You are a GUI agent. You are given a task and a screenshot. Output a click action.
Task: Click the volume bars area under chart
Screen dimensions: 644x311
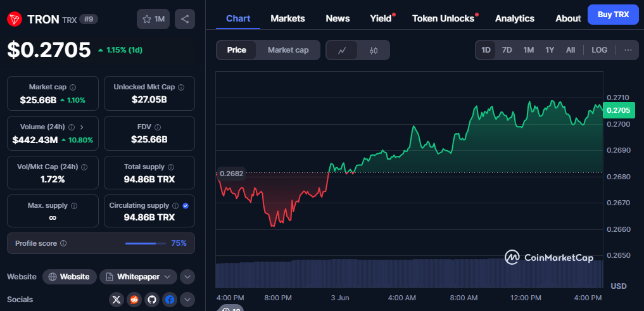[x=409, y=273]
